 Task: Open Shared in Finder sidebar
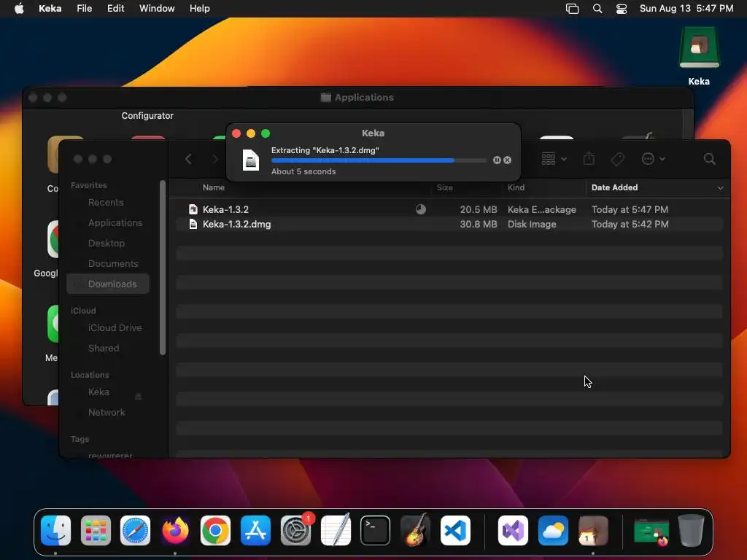[x=104, y=349]
